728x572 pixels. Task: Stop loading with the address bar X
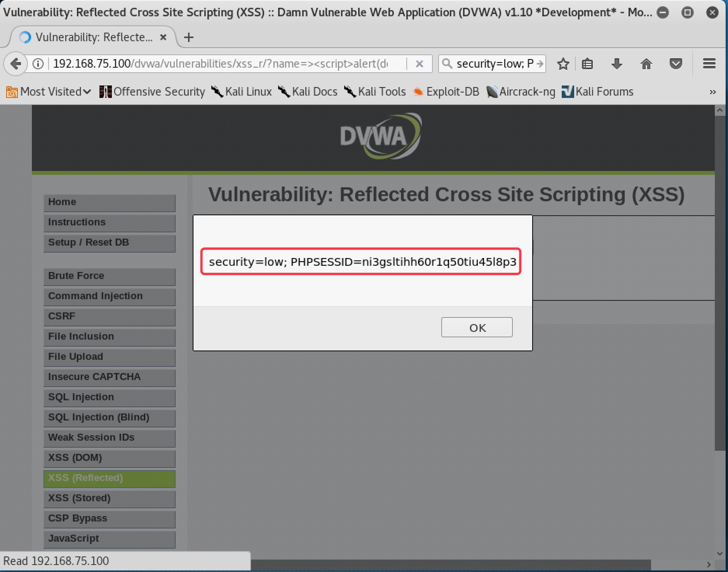click(419, 64)
